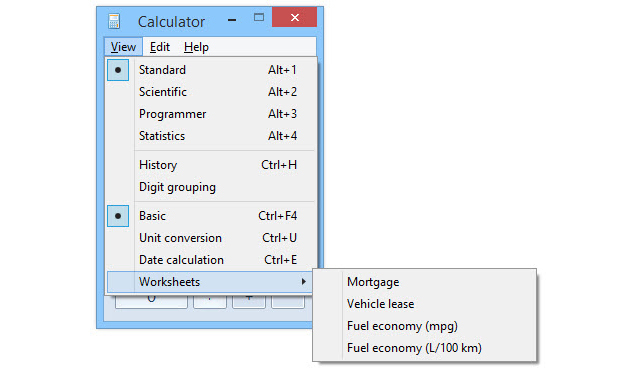Open the View menu
Viewport: 640px width, 369px height.
click(x=123, y=47)
